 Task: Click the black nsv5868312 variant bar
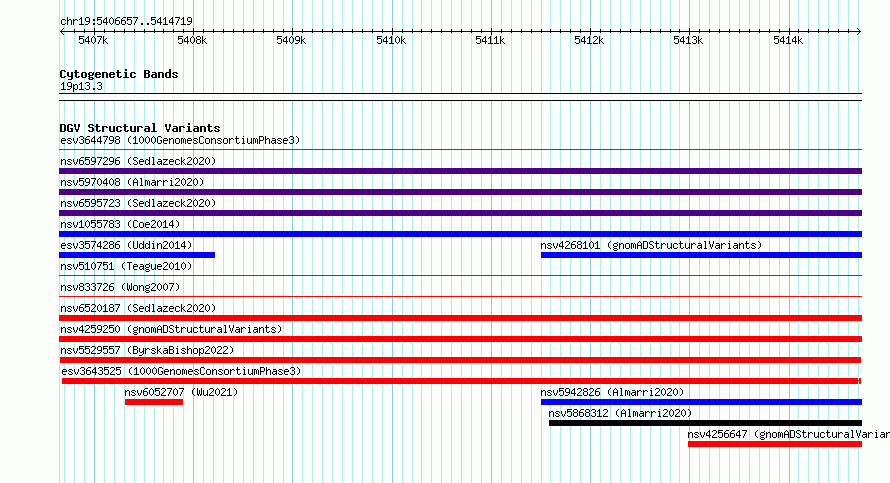click(706, 423)
